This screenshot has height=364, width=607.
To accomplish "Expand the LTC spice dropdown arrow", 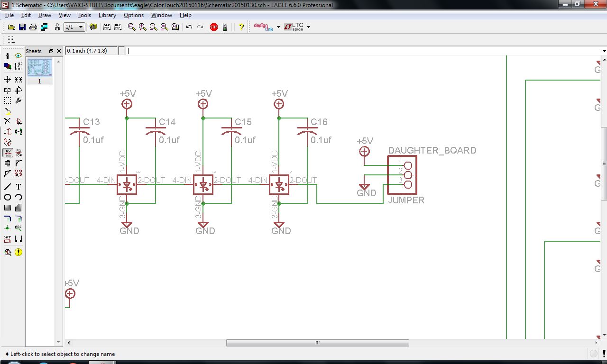I will 308,27.
